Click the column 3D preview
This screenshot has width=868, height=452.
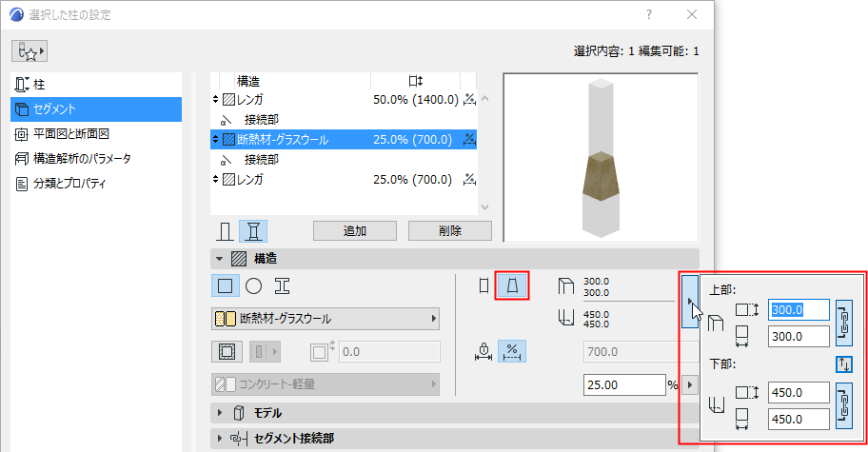601,158
